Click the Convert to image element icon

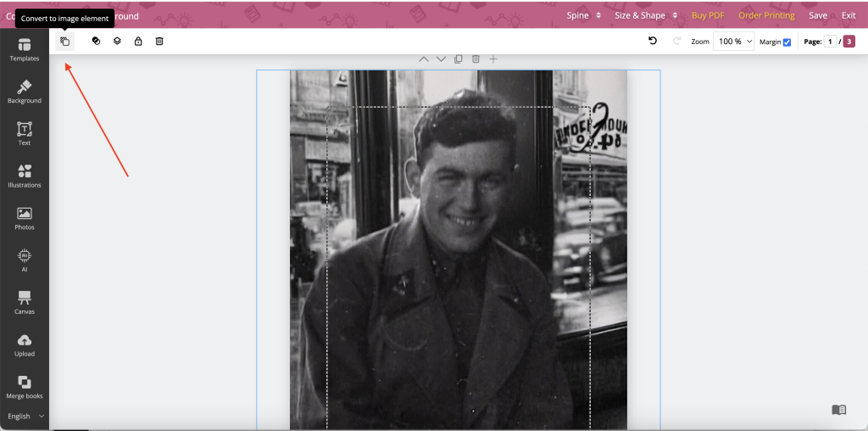point(64,41)
